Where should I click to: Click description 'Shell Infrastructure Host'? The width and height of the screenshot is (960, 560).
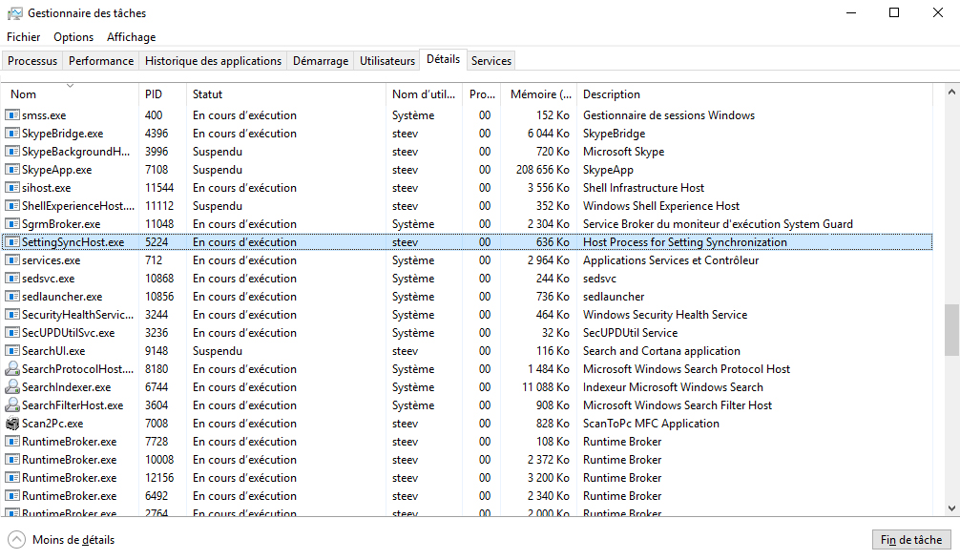click(x=643, y=188)
